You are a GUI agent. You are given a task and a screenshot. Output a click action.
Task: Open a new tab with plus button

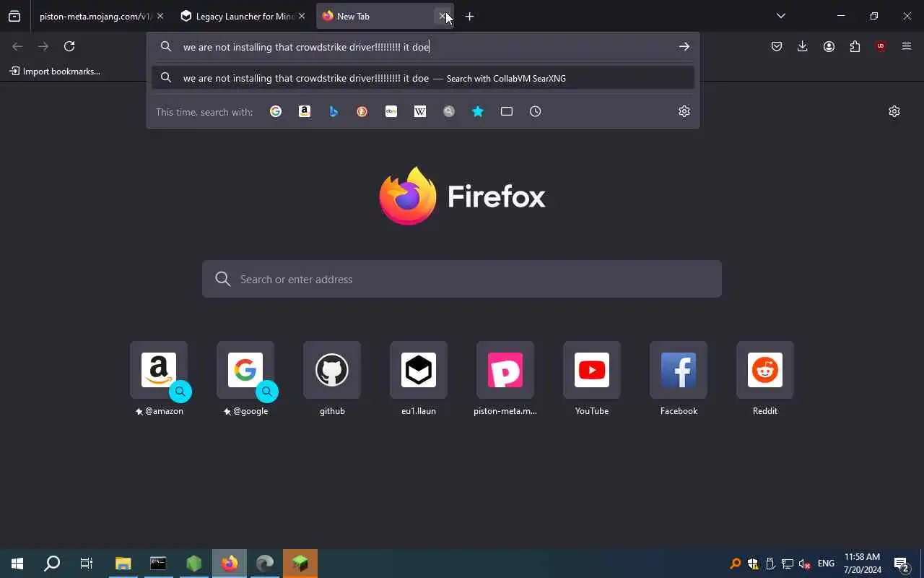tap(470, 16)
